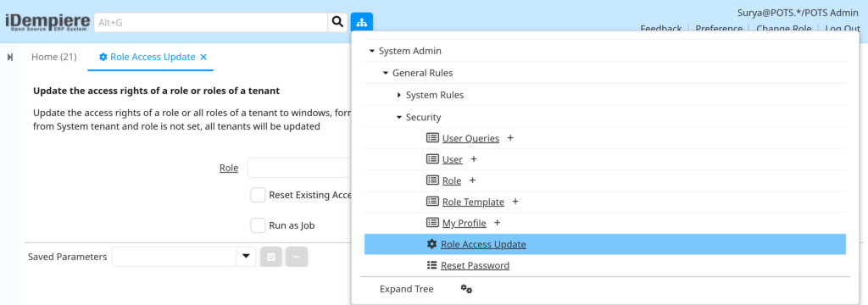Click the save parameters disk icon
Image resolution: width=868 pixels, height=305 pixels.
click(x=271, y=257)
